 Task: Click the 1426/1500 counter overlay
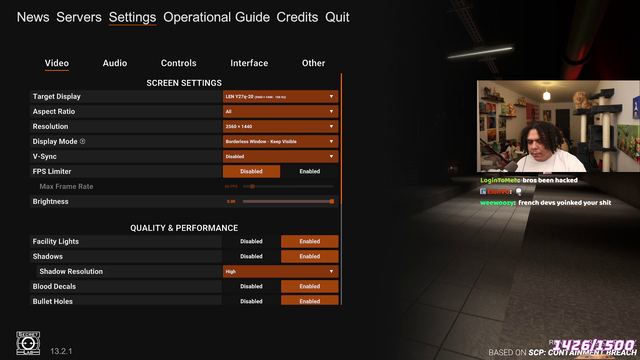[594, 345]
